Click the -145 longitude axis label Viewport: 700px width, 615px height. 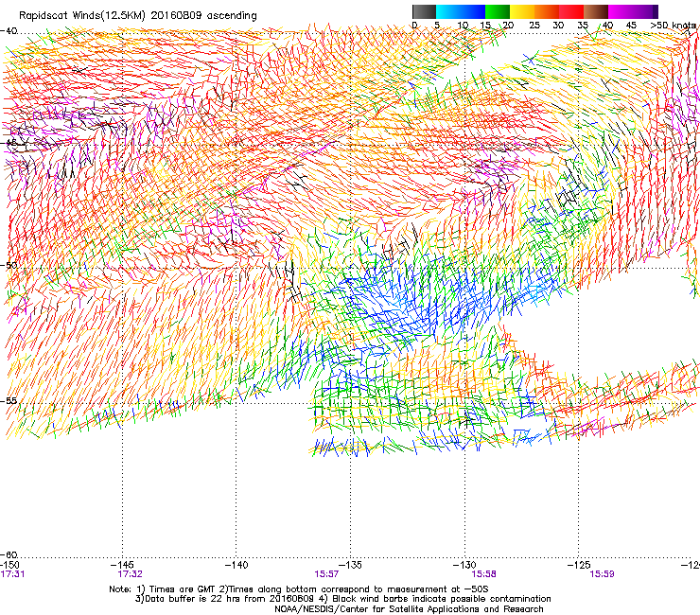[121, 565]
